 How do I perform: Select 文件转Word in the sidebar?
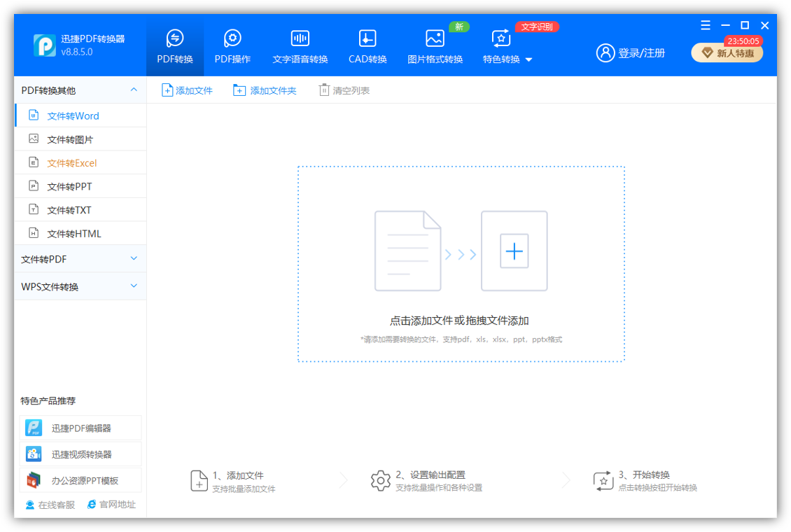point(80,115)
